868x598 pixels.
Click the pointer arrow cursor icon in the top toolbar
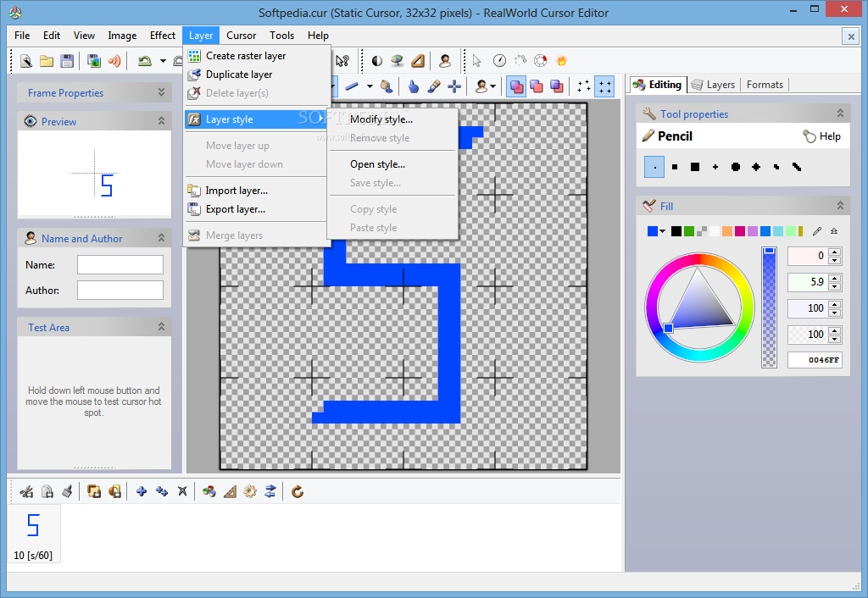[477, 61]
